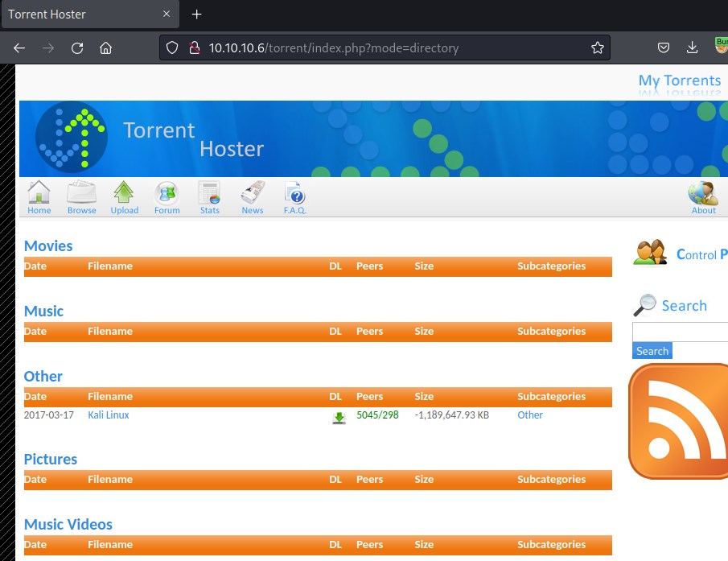728x561 pixels.
Task: Open the Forum icon
Action: (167, 193)
